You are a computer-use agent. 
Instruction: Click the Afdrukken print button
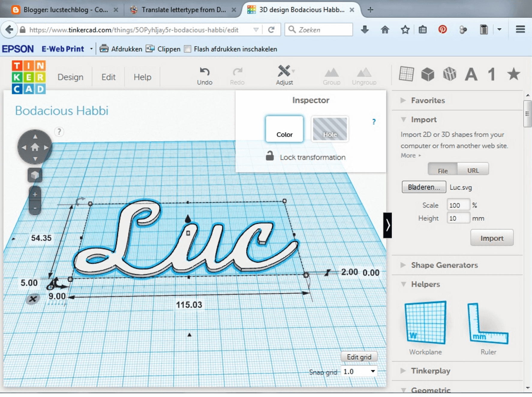click(121, 49)
